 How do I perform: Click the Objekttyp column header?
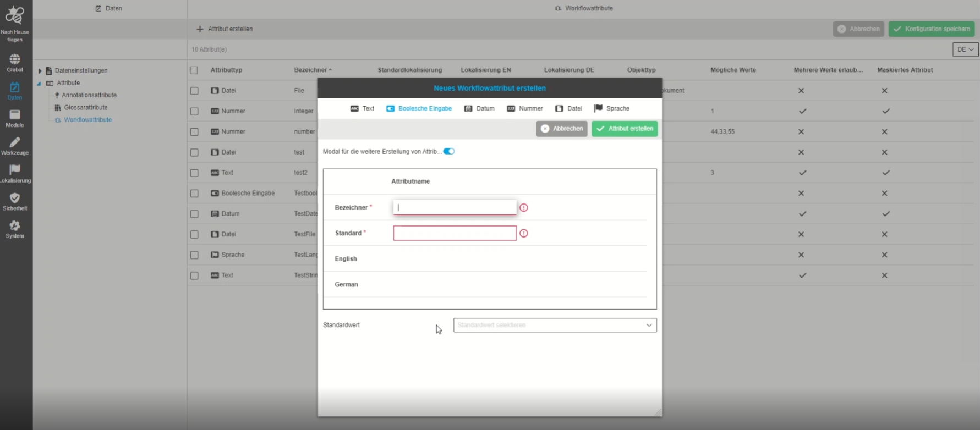tap(642, 70)
